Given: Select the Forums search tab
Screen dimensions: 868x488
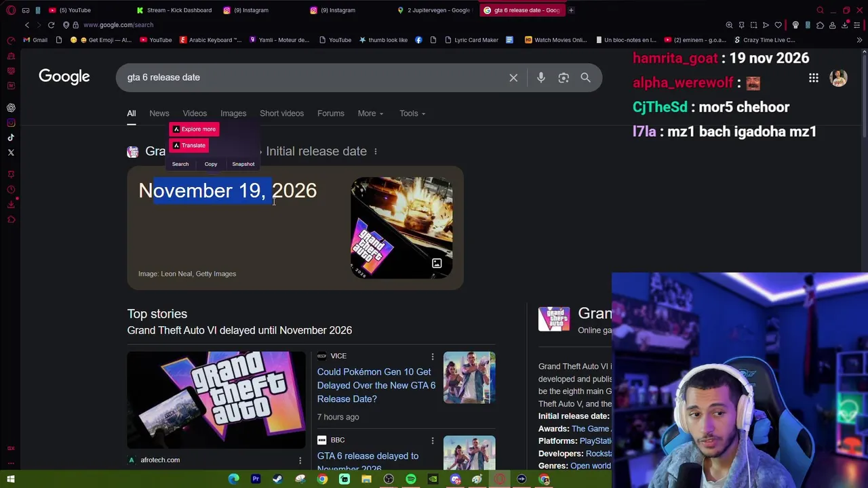Looking at the screenshot, I should tap(331, 113).
